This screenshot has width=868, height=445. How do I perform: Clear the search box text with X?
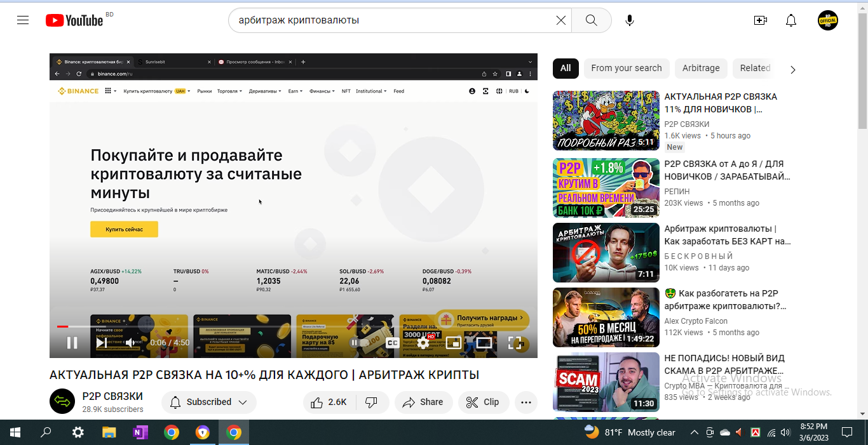pos(561,20)
